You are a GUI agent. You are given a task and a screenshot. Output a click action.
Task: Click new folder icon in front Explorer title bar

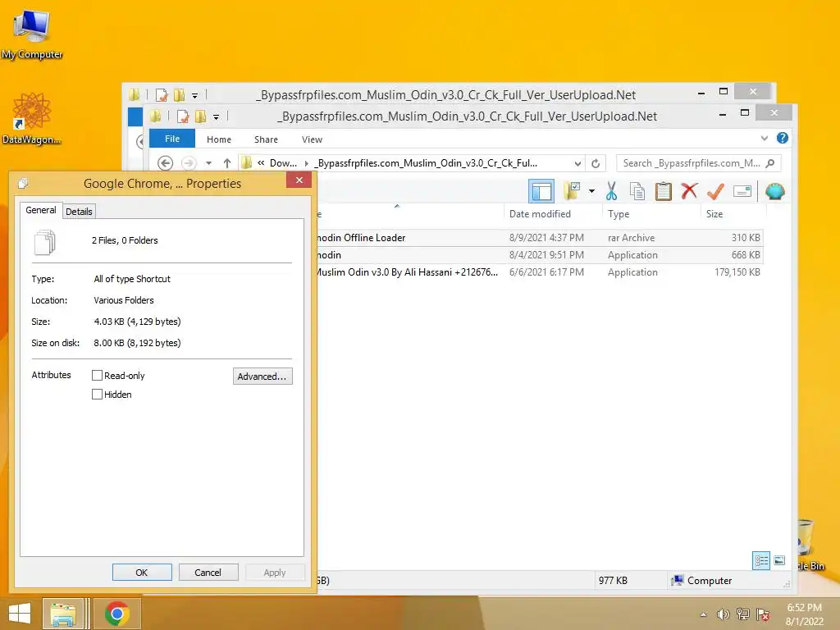tap(200, 116)
